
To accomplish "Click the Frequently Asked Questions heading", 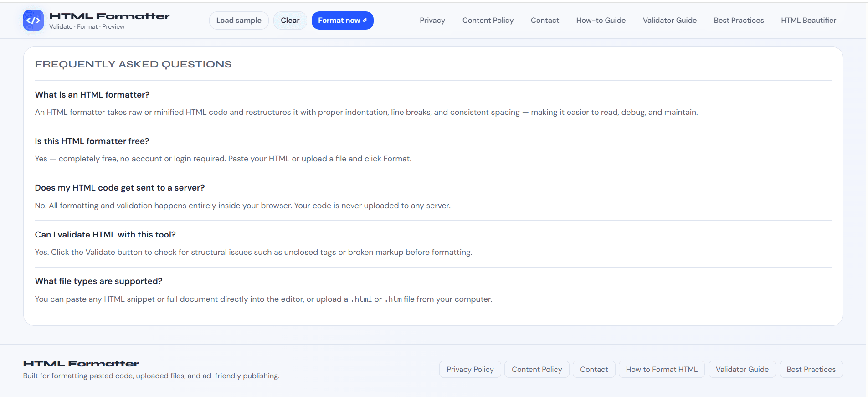I will point(133,64).
